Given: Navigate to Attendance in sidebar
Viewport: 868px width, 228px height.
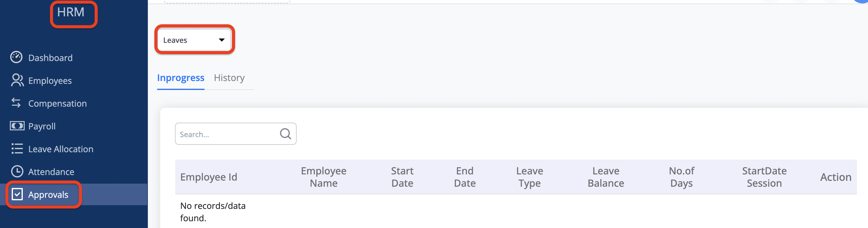Looking at the screenshot, I should point(51,172).
